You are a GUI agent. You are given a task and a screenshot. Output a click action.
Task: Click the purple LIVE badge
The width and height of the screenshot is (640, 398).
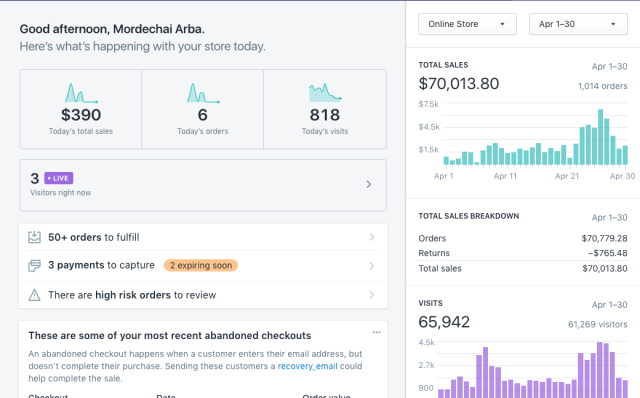click(59, 178)
